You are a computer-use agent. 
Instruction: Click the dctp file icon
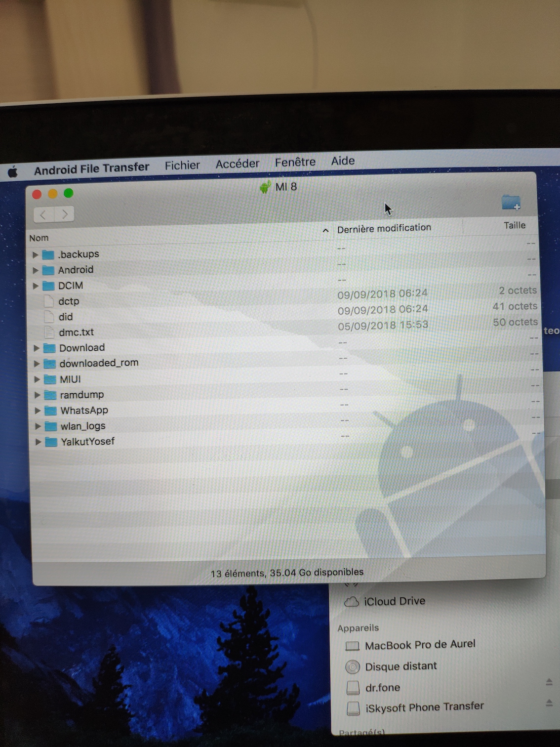(x=49, y=301)
